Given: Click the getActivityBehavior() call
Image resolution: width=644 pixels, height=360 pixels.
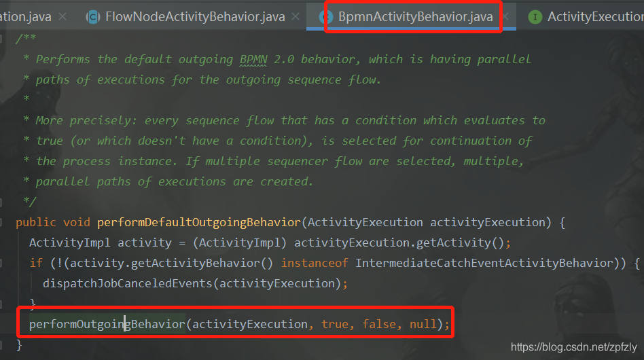Looking at the screenshot, I should pos(202,263).
